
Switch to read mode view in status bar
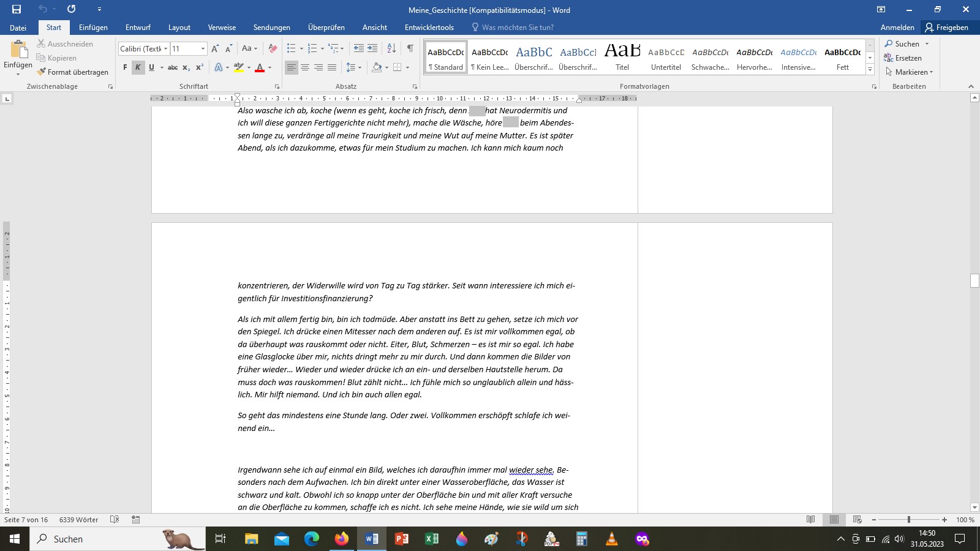coord(810,520)
